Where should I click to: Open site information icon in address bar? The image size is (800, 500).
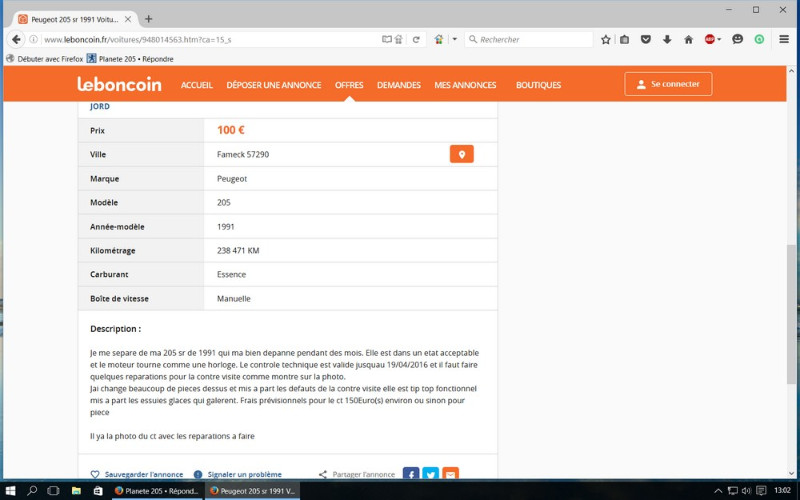[x=34, y=39]
